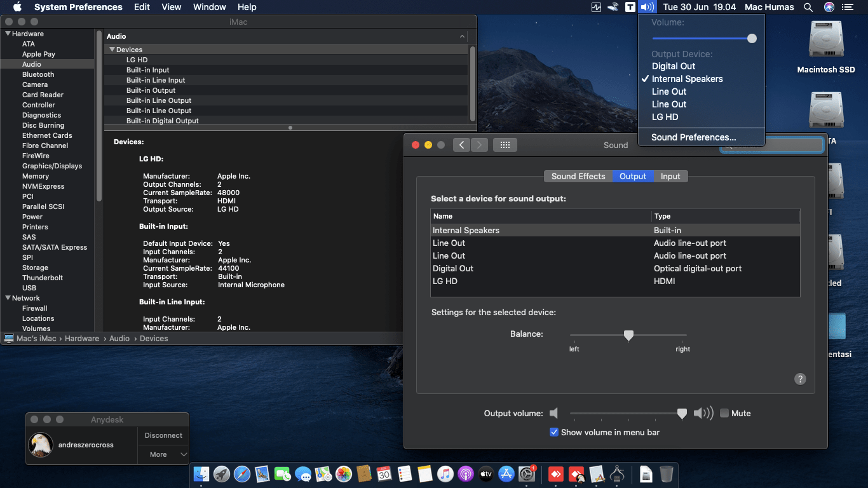The image size is (868, 488).
Task: Collapse the Network section in sidebar
Action: pyautogui.click(x=8, y=298)
